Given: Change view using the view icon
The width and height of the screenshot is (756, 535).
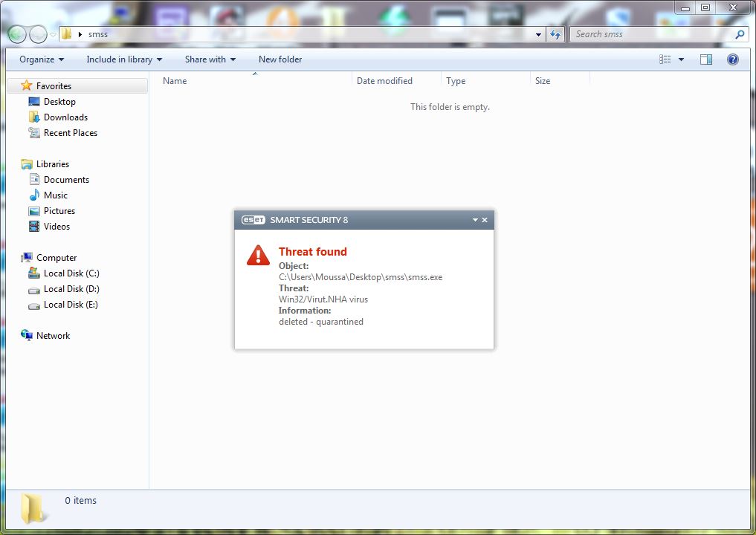Looking at the screenshot, I should tap(665, 59).
